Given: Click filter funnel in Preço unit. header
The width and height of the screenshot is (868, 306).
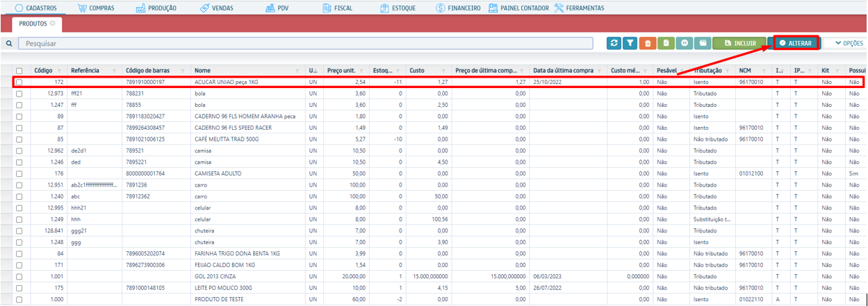Looking at the screenshot, I should coord(362,71).
